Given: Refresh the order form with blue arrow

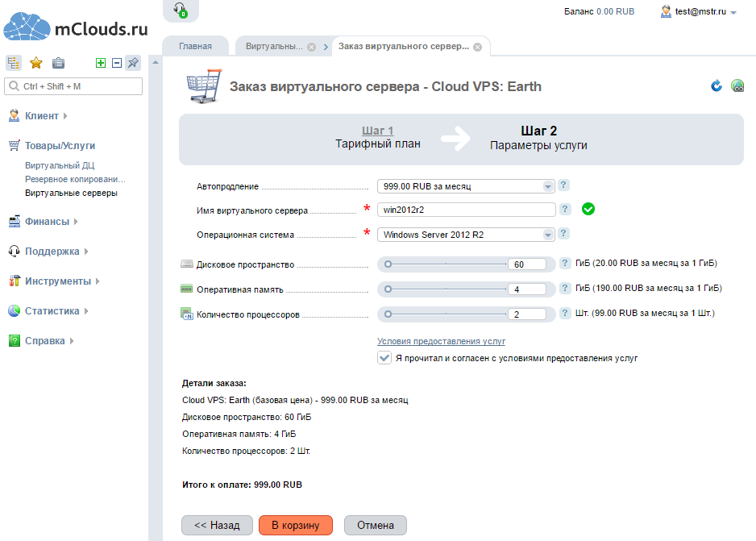Looking at the screenshot, I should pyautogui.click(x=717, y=85).
